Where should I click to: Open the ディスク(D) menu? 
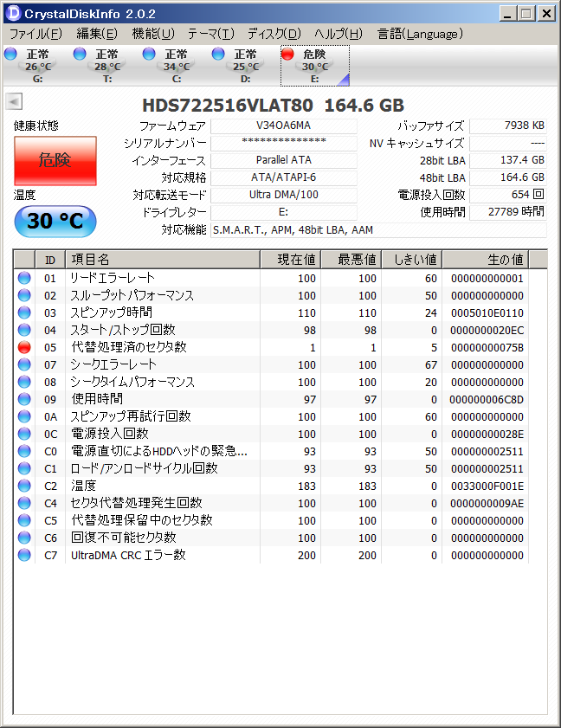pos(274,34)
